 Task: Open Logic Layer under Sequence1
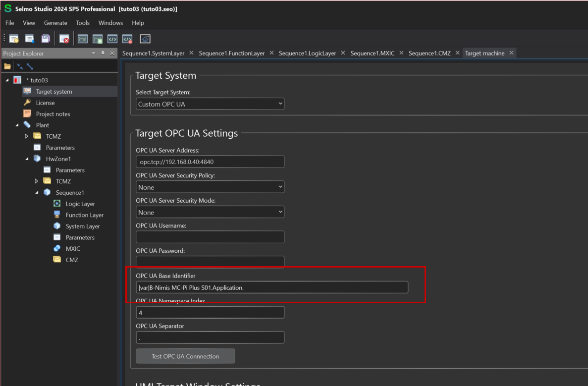[80, 204]
